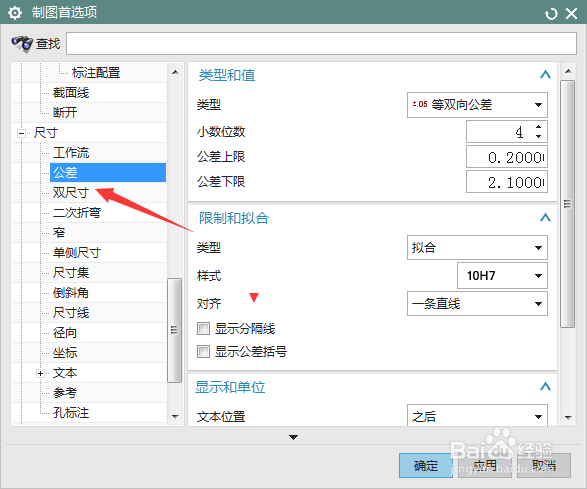587x489 pixels.
Task: Increase the 小数位数 value
Action: 538,127
